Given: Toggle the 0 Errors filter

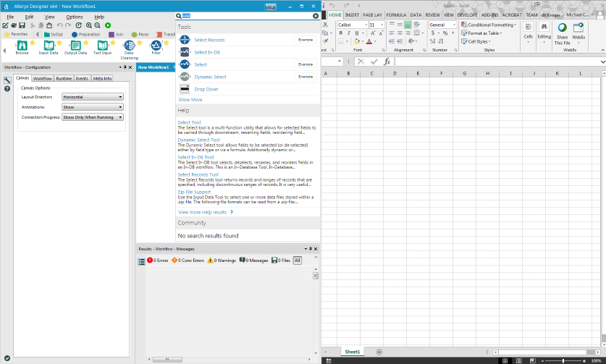Looking at the screenshot, I should click(x=158, y=261).
